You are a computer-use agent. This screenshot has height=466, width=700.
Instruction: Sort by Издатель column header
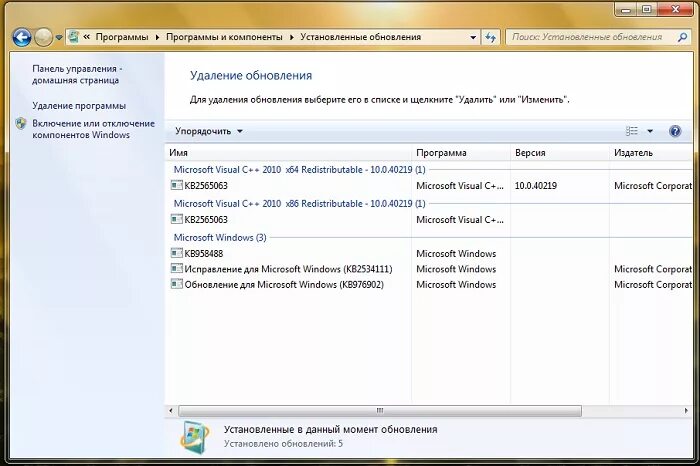[x=651, y=153]
